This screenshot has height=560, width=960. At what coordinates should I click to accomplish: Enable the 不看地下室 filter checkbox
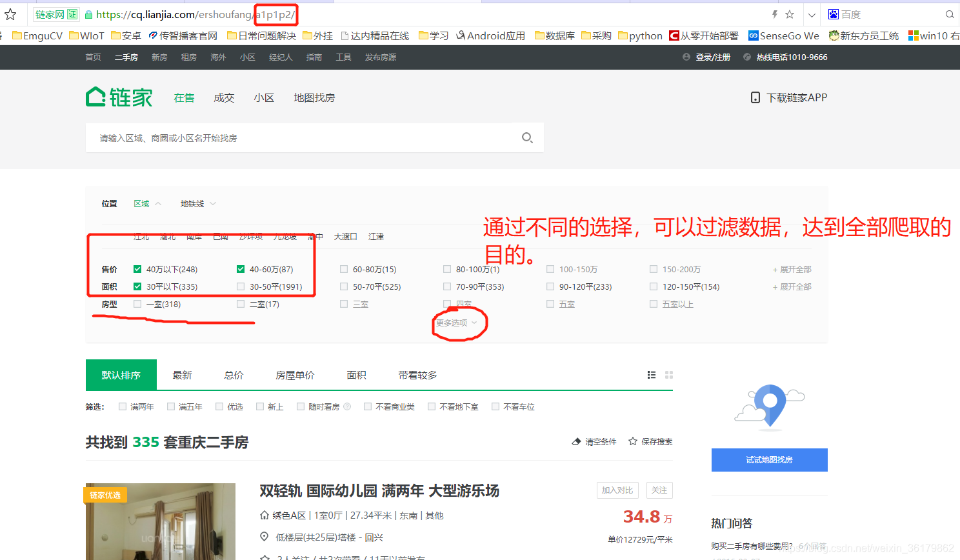pyautogui.click(x=432, y=406)
